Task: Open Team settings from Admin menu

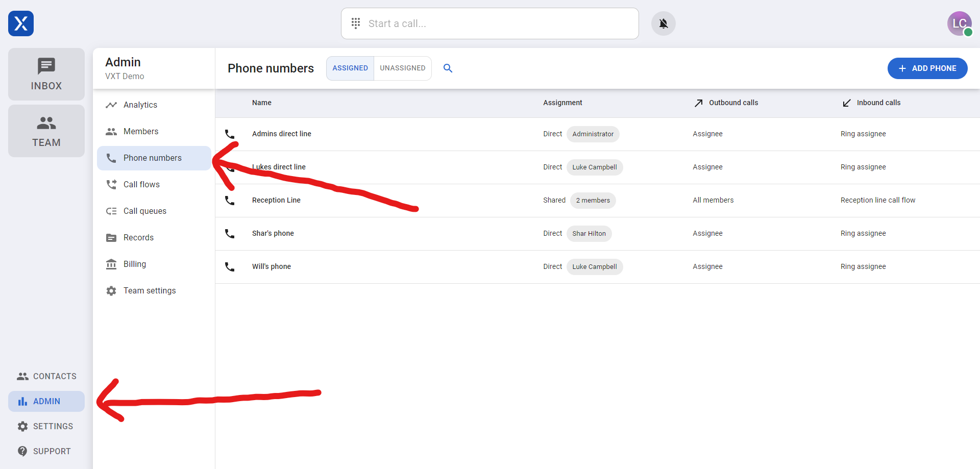Action: click(150, 290)
